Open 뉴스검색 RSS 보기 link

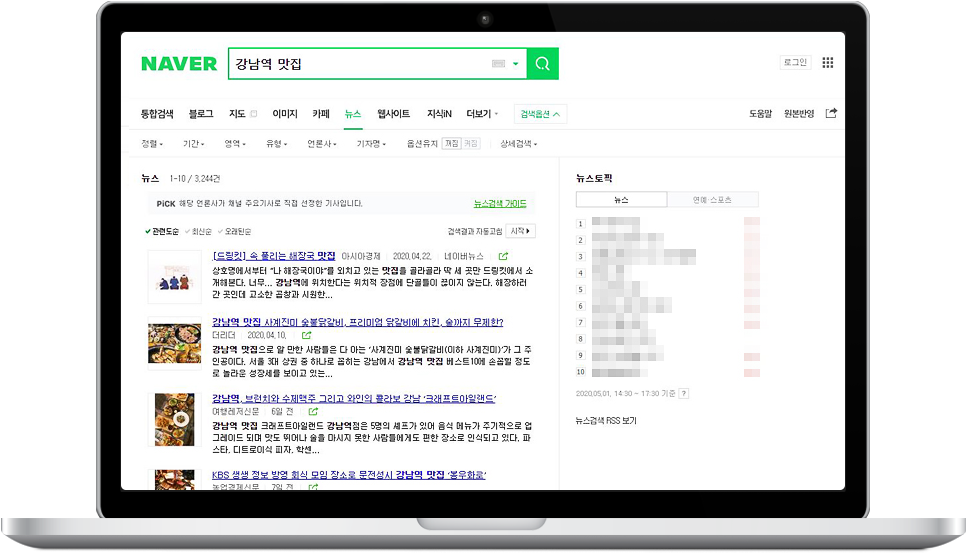606,421
